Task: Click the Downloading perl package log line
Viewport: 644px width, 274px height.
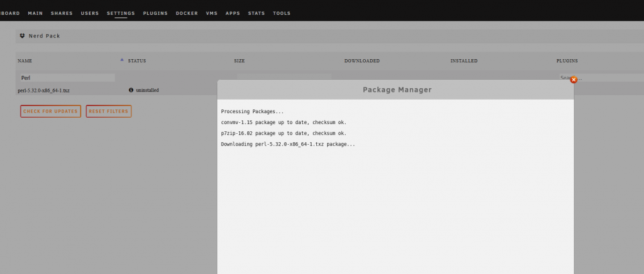Action: (x=288, y=144)
